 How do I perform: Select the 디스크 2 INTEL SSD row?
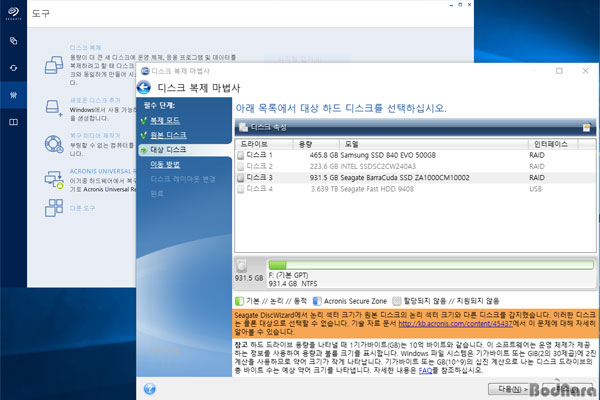pos(415,166)
